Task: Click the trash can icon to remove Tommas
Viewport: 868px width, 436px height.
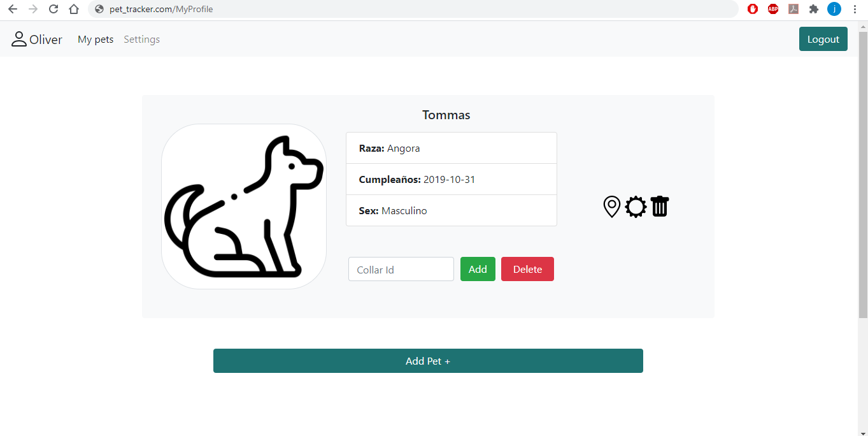Action: 660,206
